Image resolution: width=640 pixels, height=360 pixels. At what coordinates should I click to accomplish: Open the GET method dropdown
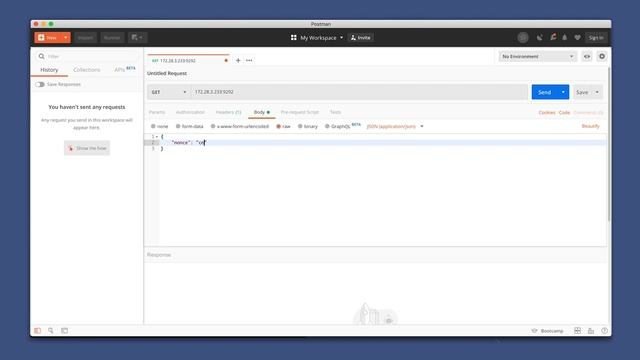coord(169,92)
